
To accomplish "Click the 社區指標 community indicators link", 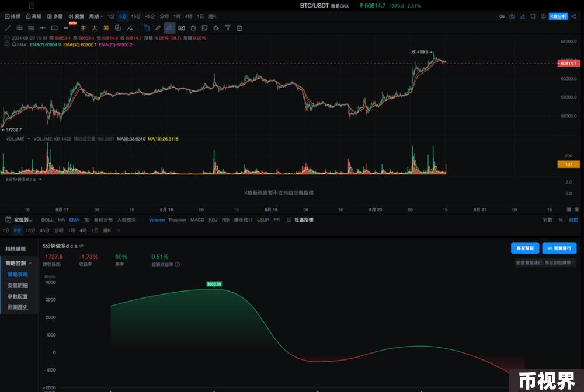I will [304, 220].
